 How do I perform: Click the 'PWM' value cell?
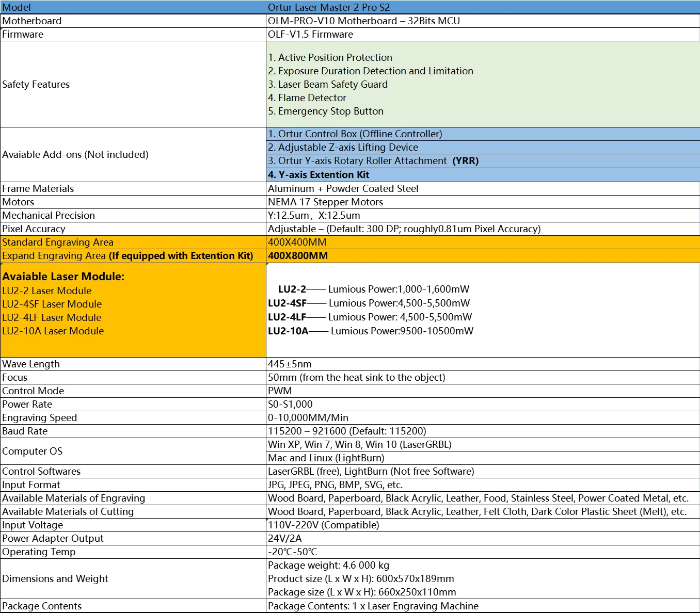click(483, 391)
